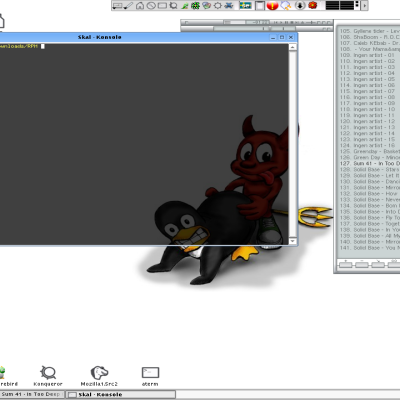Click the playlist add (+) button
Viewport: 400px width, 400px height.
(346, 264)
